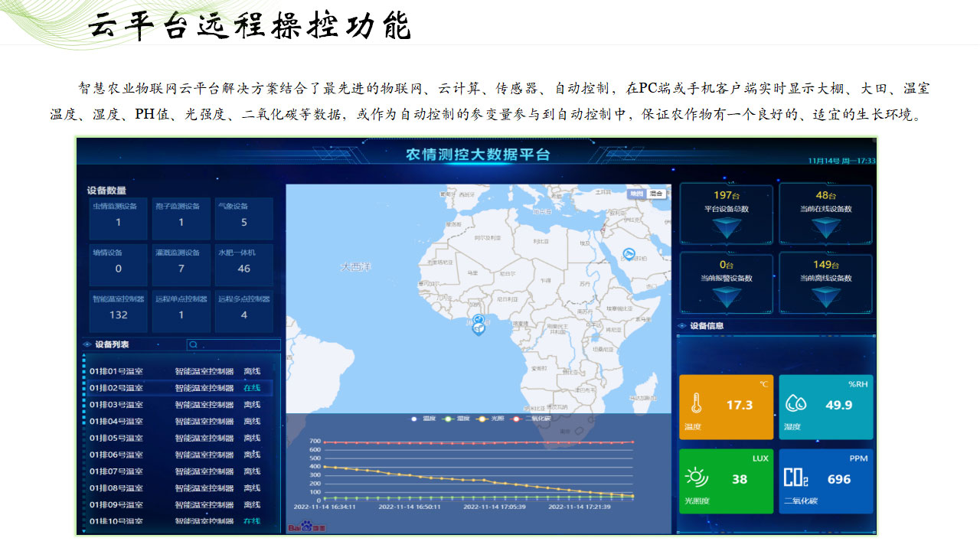Click the funnel graphic under 当前在线设备数
980x551 pixels.
tap(826, 228)
